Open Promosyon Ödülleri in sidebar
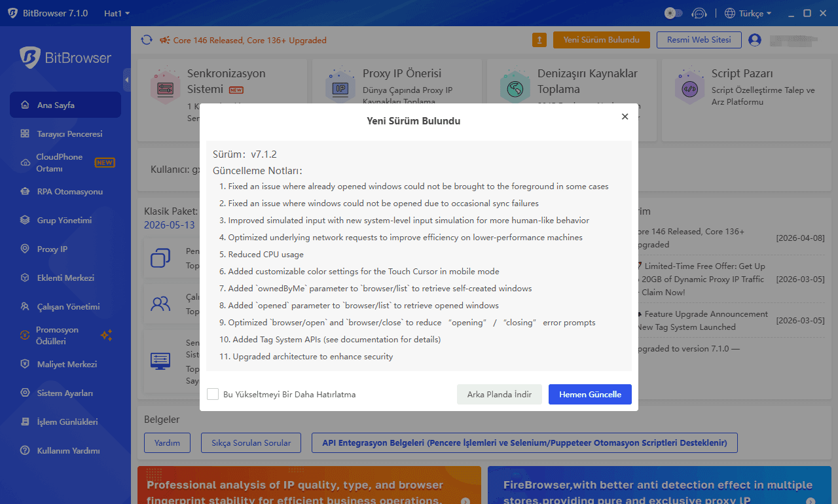Image resolution: width=838 pixels, height=504 pixels. (65, 336)
